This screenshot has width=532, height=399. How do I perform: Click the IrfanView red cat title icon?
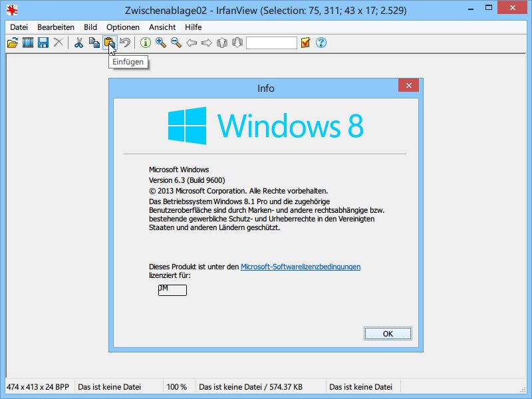click(x=12, y=11)
